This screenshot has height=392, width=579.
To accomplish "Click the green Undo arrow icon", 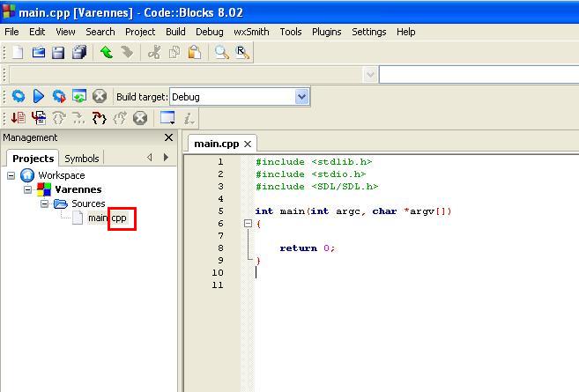I will (x=107, y=53).
